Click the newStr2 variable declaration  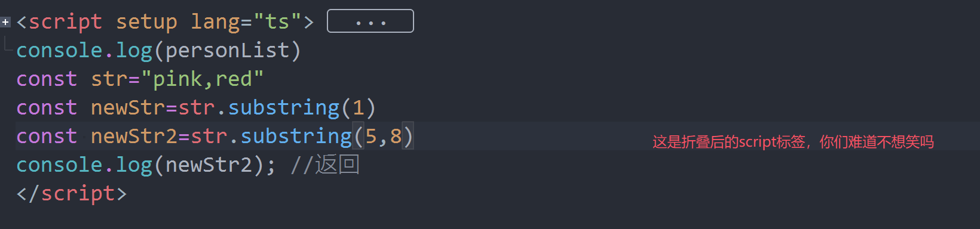(x=134, y=137)
